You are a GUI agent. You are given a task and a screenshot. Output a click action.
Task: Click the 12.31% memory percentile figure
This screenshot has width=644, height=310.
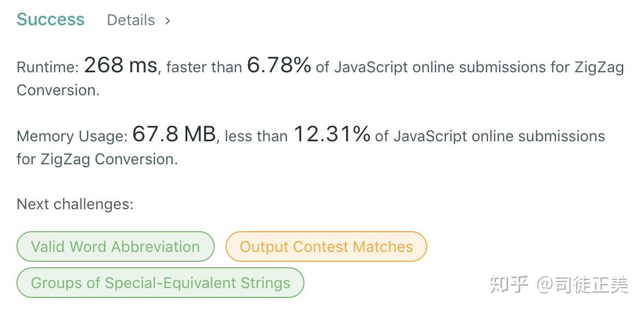[332, 134]
